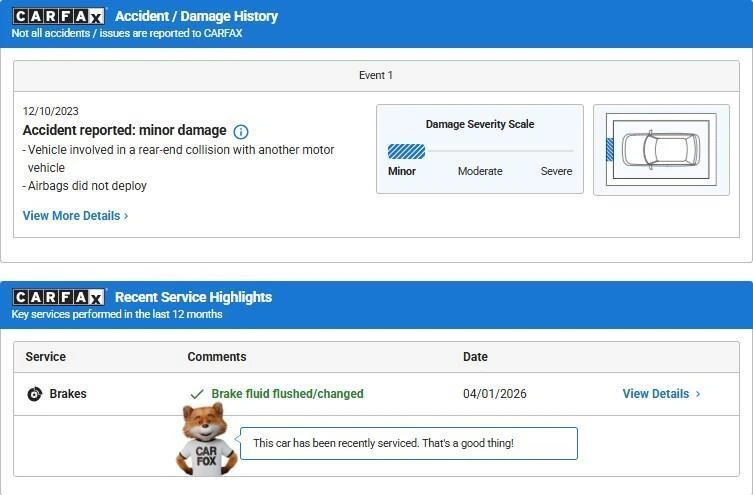Viewport: 753px width, 495px height.
Task: Click the Service column header
Action: [x=46, y=357]
